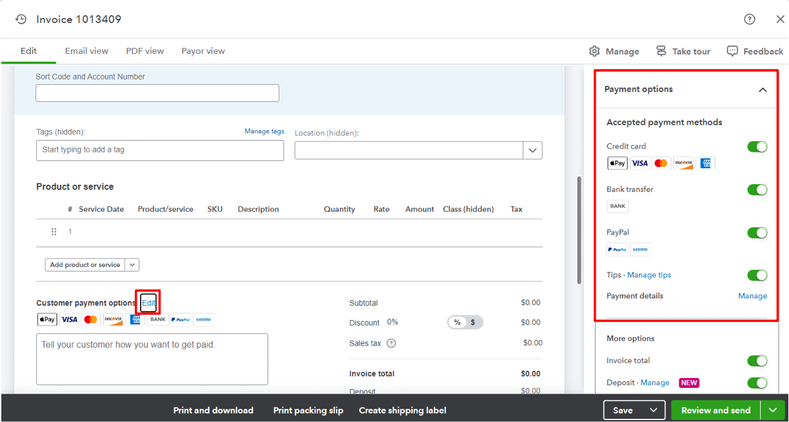The image size is (789, 422).
Task: Focus the Tags input field
Action: click(160, 150)
